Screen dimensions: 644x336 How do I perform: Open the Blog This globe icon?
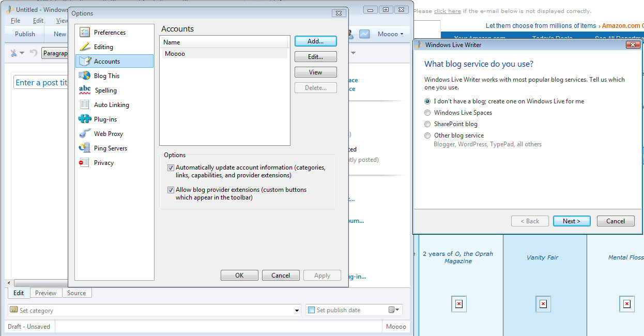coord(85,75)
